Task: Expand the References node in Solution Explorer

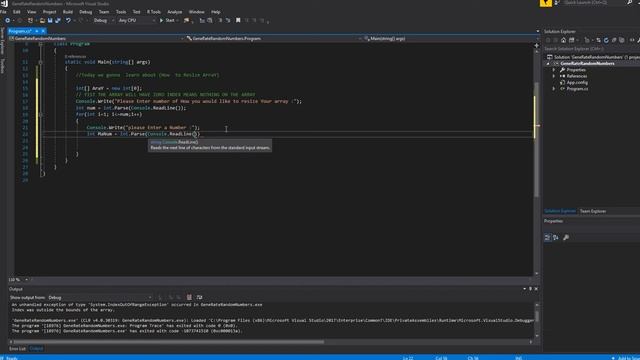Action: [554, 76]
